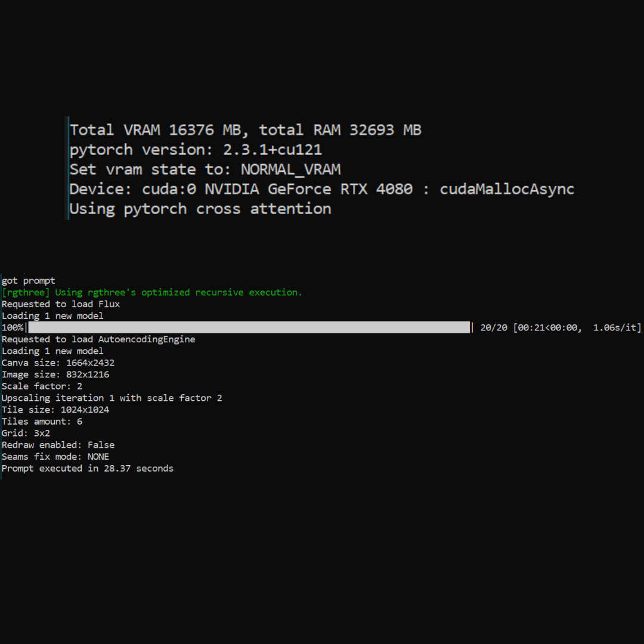Click the 'Prompt executed in 28.37 seconds' line
Screen dimensions: 644x644
point(88,469)
